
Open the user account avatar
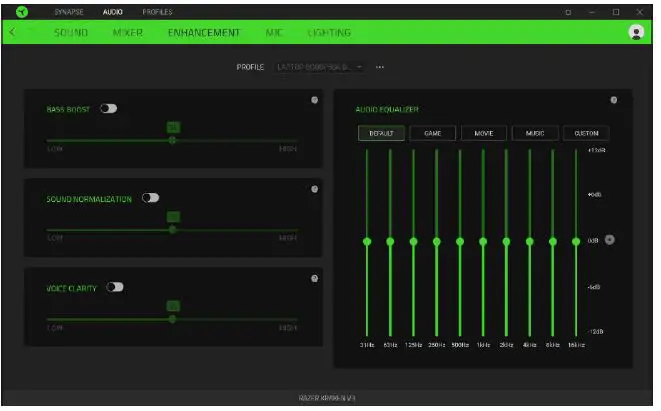pos(636,32)
